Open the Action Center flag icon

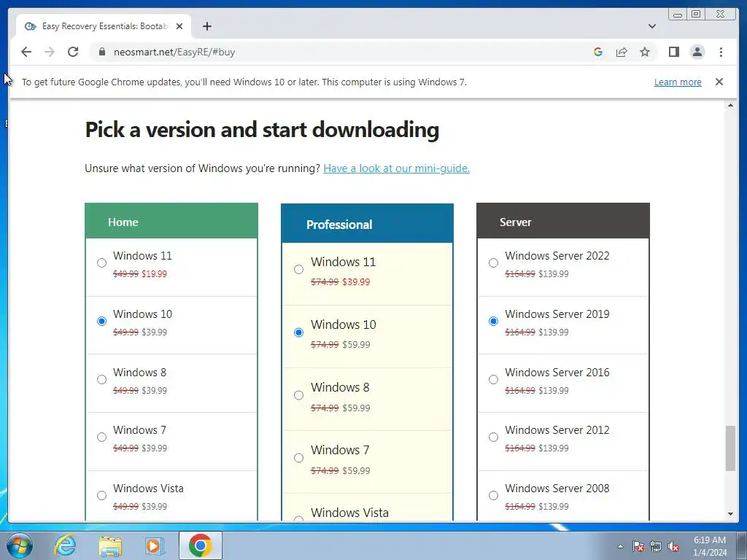(x=638, y=547)
